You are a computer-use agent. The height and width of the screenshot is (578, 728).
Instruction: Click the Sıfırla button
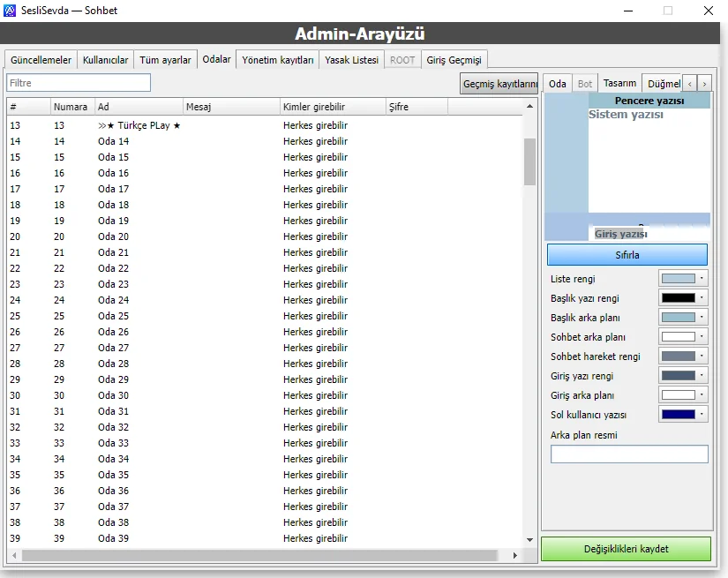(x=627, y=255)
